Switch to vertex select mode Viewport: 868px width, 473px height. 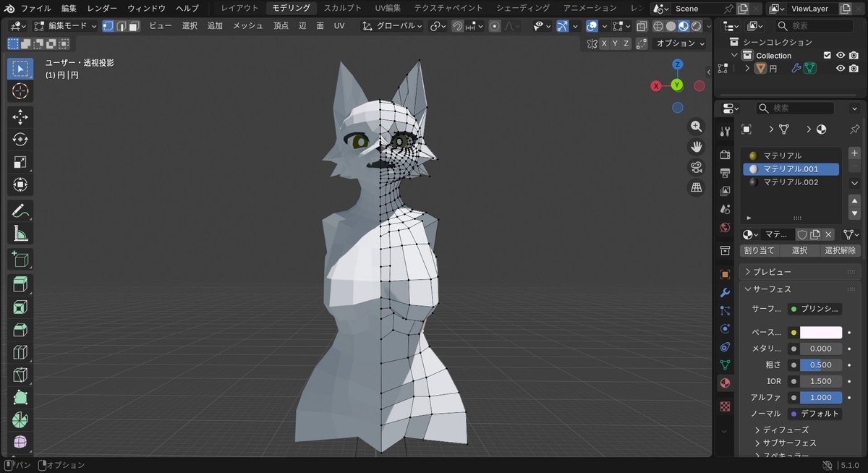point(109,25)
